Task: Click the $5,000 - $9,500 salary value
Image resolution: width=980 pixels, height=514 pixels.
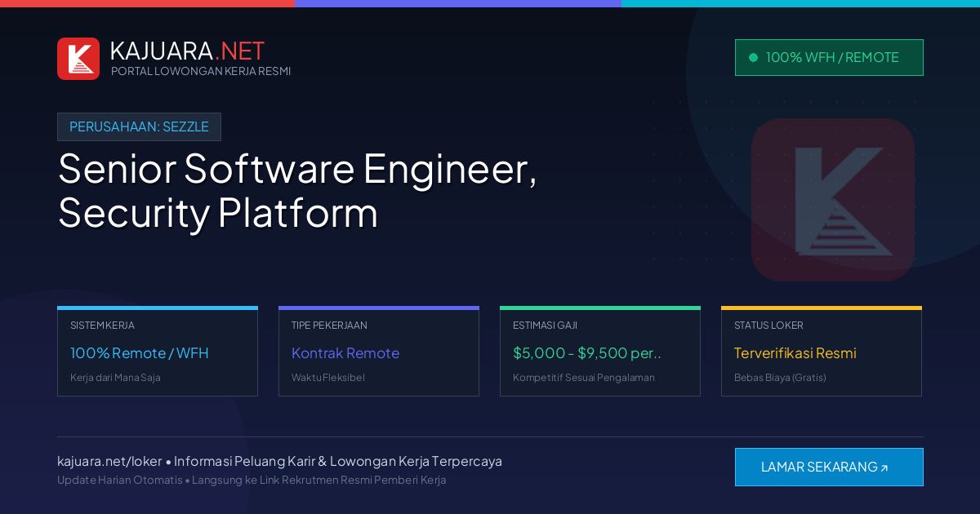Action: pos(587,353)
